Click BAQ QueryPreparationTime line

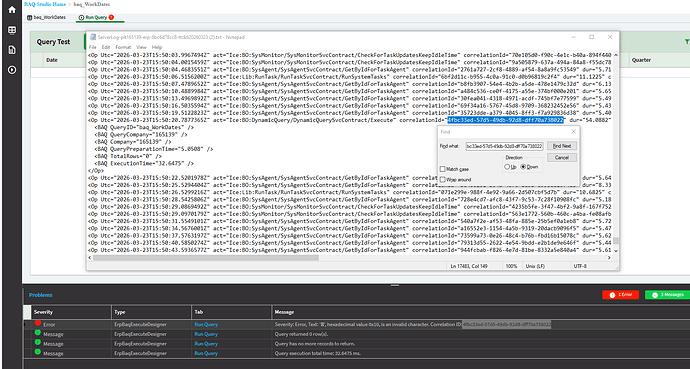(154, 149)
